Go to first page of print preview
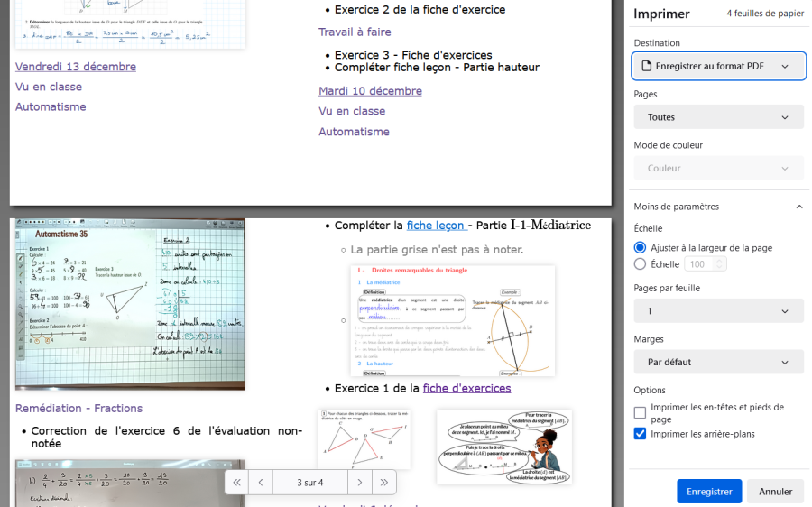This screenshot has height=507, width=812. (x=236, y=482)
